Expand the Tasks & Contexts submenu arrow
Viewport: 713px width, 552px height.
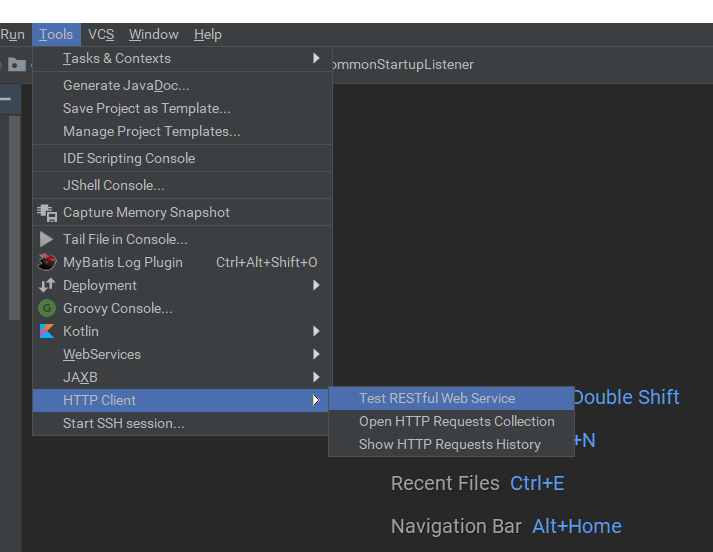coord(316,58)
